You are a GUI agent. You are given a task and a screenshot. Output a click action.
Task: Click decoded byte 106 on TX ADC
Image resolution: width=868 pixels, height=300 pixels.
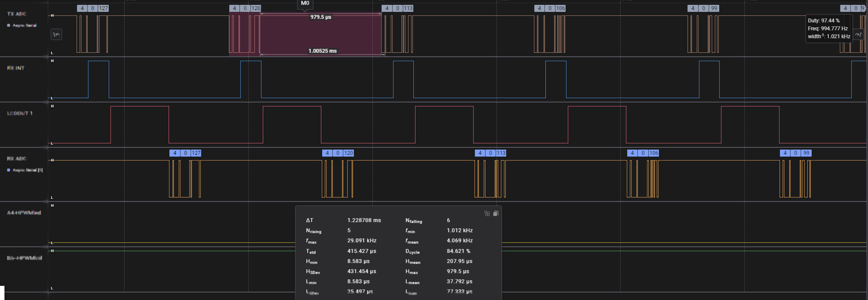click(x=560, y=8)
